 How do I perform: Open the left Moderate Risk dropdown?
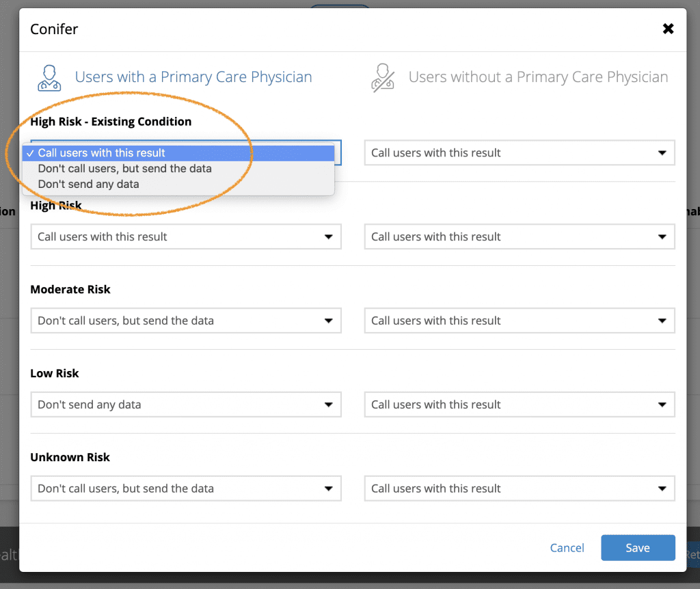(x=186, y=320)
